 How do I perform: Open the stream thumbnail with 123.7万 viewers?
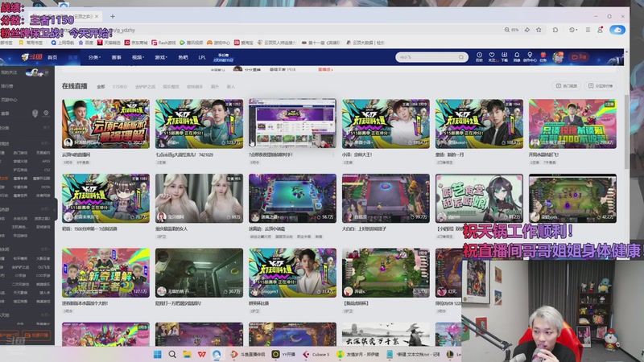click(x=199, y=124)
